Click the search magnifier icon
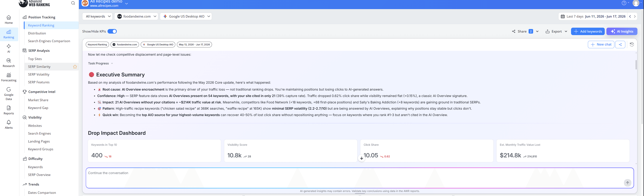The image size is (644, 196). [x=73, y=3]
